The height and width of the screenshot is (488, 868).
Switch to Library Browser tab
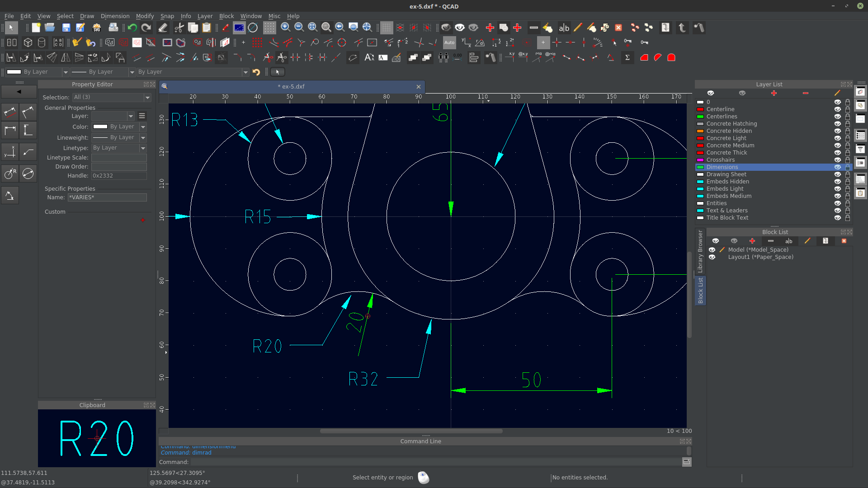(x=700, y=251)
